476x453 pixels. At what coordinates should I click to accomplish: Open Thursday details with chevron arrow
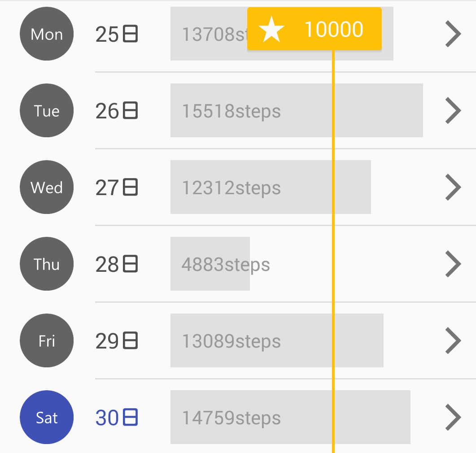(453, 264)
